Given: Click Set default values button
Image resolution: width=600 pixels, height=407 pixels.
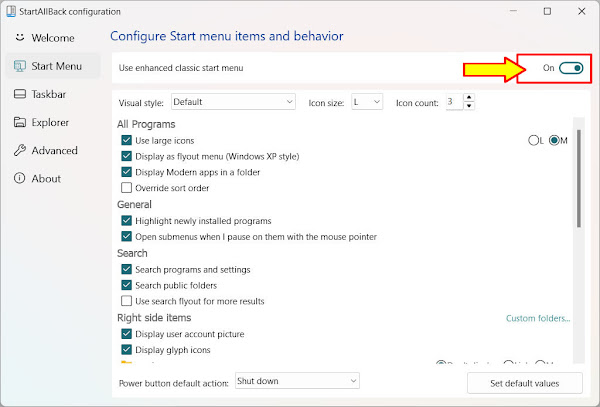Looking at the screenshot, I should (525, 383).
